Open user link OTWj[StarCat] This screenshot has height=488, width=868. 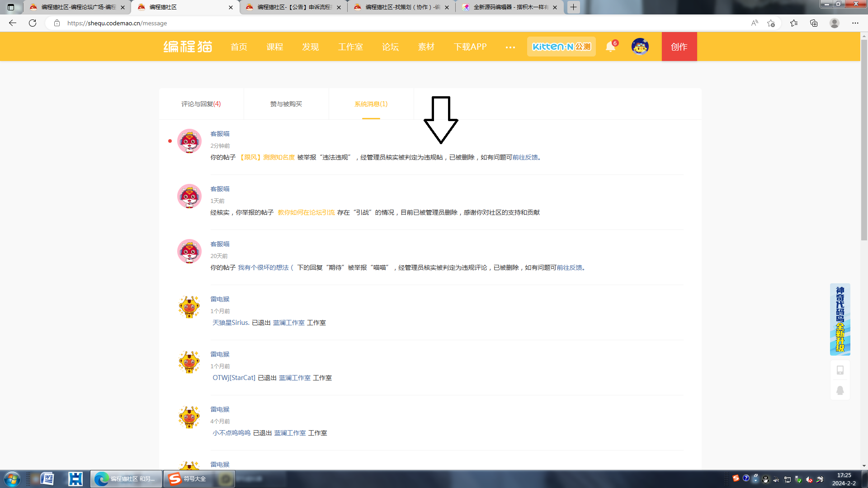[234, 378]
